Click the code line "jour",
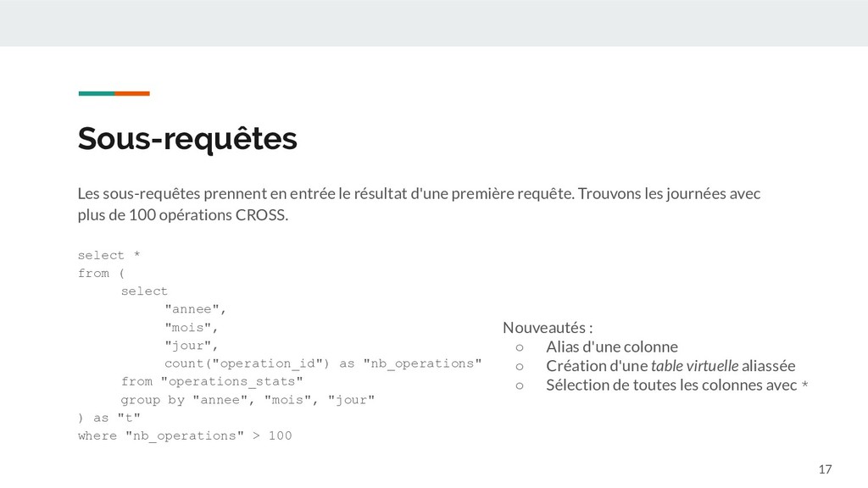 pos(192,346)
